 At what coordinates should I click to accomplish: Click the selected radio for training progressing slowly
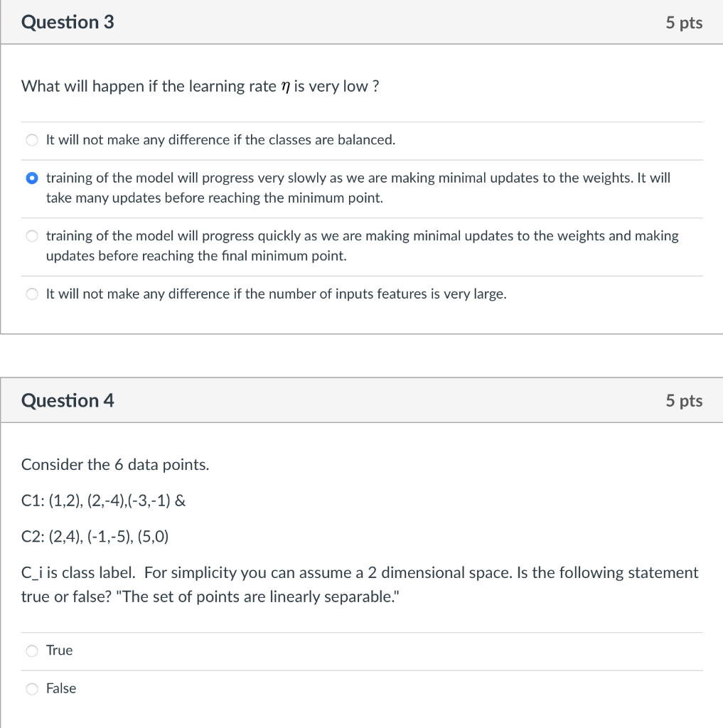[x=31, y=178]
